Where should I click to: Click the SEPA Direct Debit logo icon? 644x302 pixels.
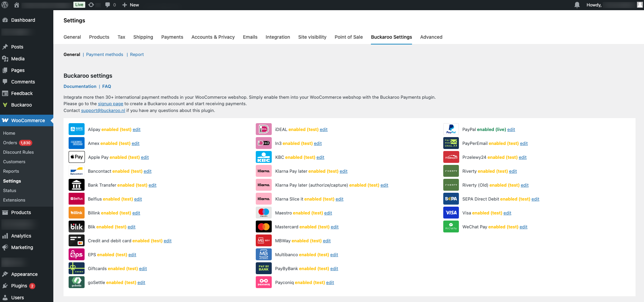point(451,199)
